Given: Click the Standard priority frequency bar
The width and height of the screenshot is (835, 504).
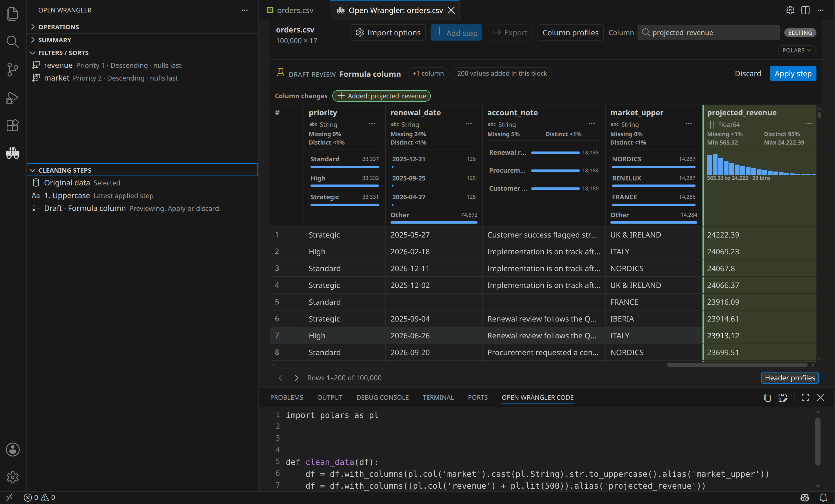Looking at the screenshot, I should (344, 167).
